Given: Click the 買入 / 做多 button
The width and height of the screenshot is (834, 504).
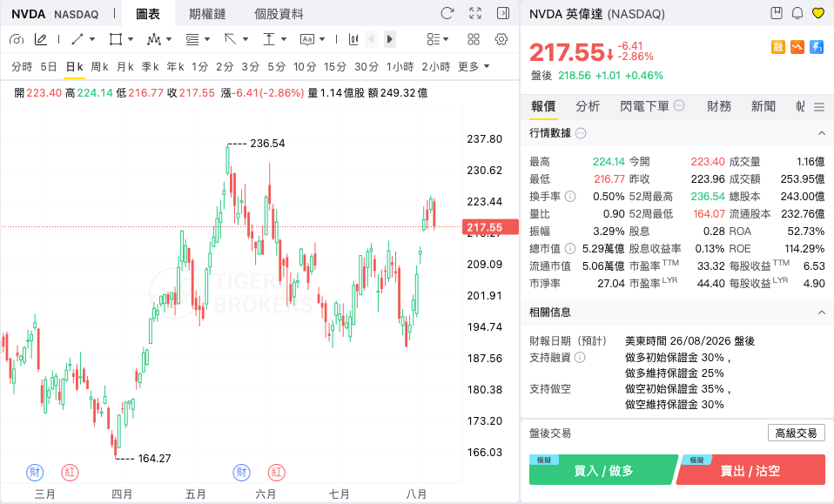Looking at the screenshot, I should coord(603,469).
